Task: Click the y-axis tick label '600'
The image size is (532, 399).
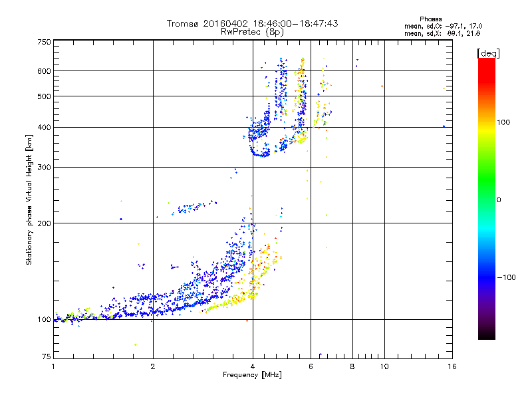Action: click(44, 71)
